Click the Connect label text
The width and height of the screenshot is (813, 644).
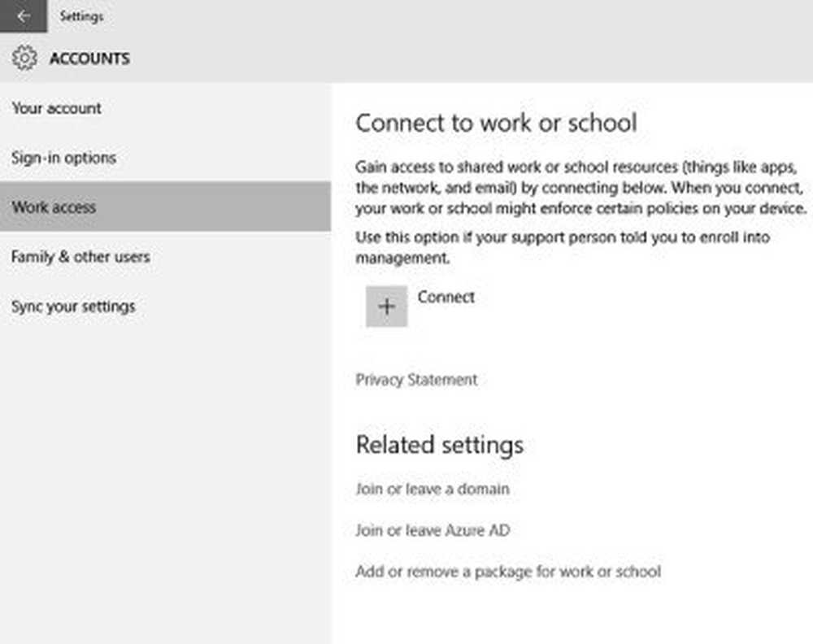446,298
